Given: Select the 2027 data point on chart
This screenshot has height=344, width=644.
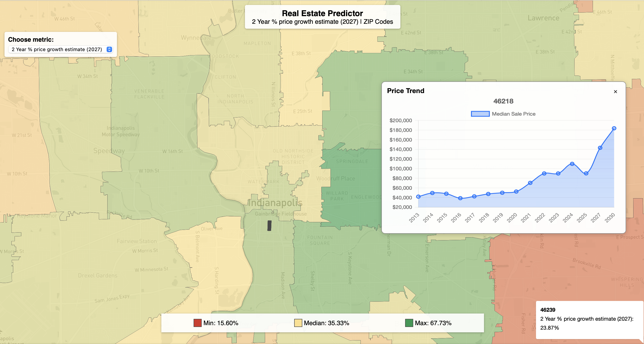Looking at the screenshot, I should (600, 148).
